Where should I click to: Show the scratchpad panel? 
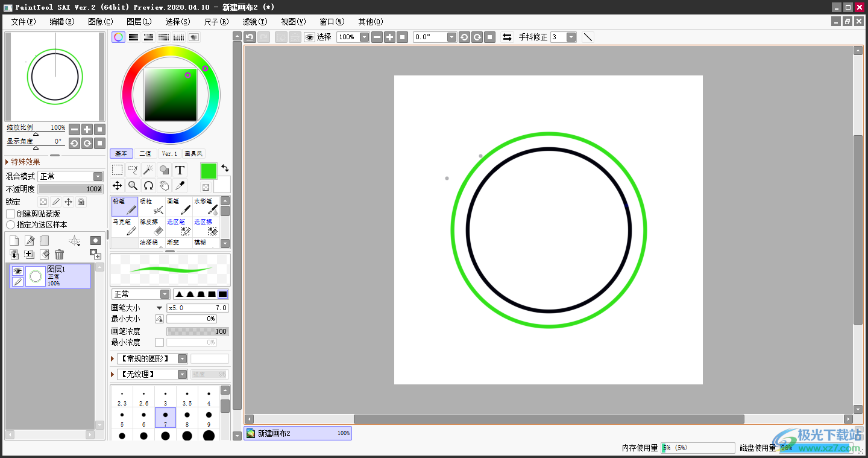pyautogui.click(x=193, y=37)
